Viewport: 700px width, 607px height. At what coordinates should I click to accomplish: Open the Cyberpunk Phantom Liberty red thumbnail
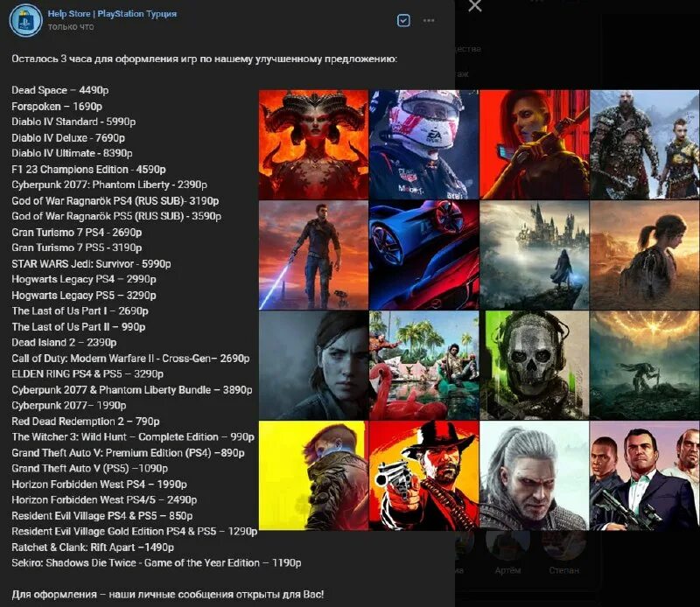[535, 144]
